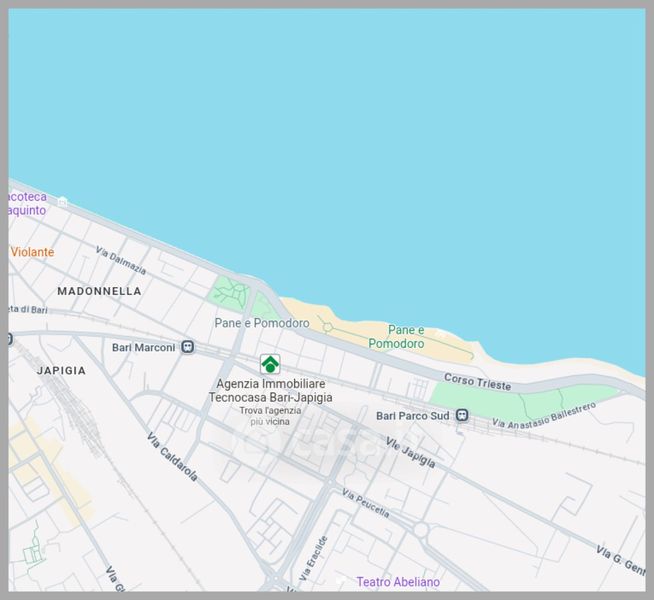Image resolution: width=654 pixels, height=600 pixels.
Task: Select the MADONNELLA neighborhood label
Action: (99, 291)
